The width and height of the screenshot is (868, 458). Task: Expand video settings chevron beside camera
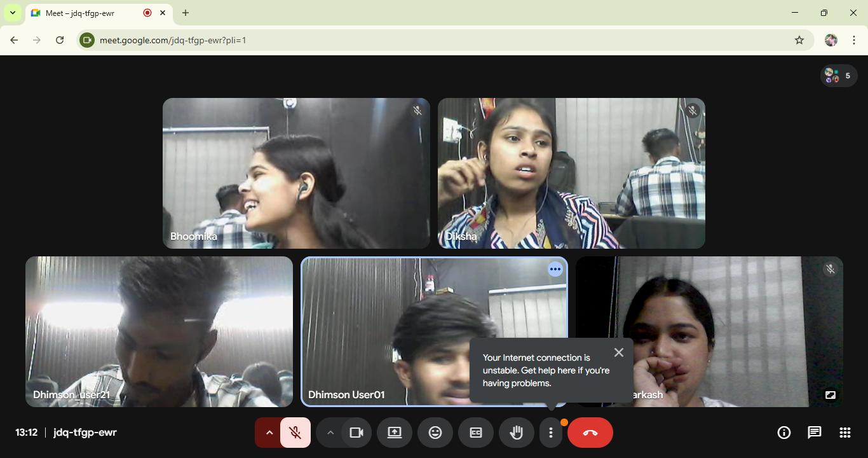(330, 433)
